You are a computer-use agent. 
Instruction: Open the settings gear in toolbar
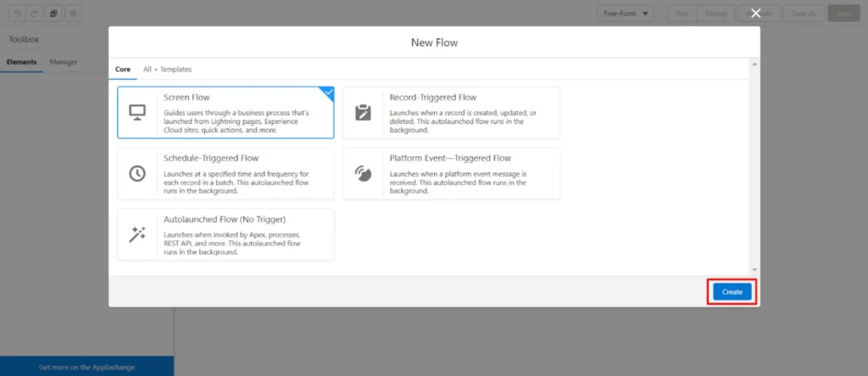(74, 14)
